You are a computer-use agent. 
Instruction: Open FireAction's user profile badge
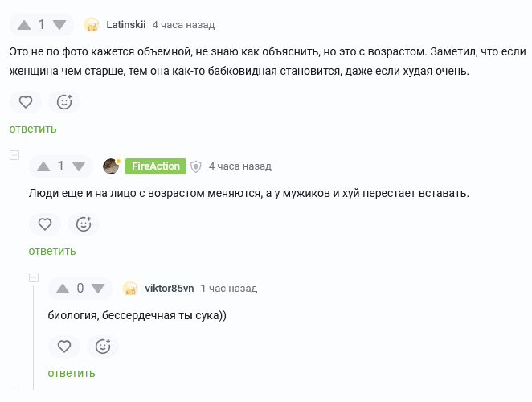tap(155, 166)
